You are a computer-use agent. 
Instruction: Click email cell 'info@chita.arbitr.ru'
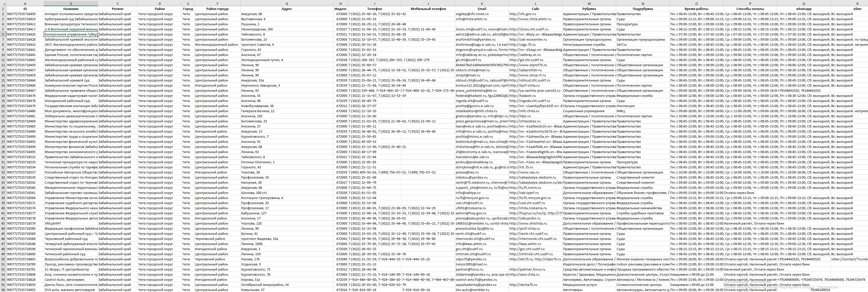click(482, 19)
